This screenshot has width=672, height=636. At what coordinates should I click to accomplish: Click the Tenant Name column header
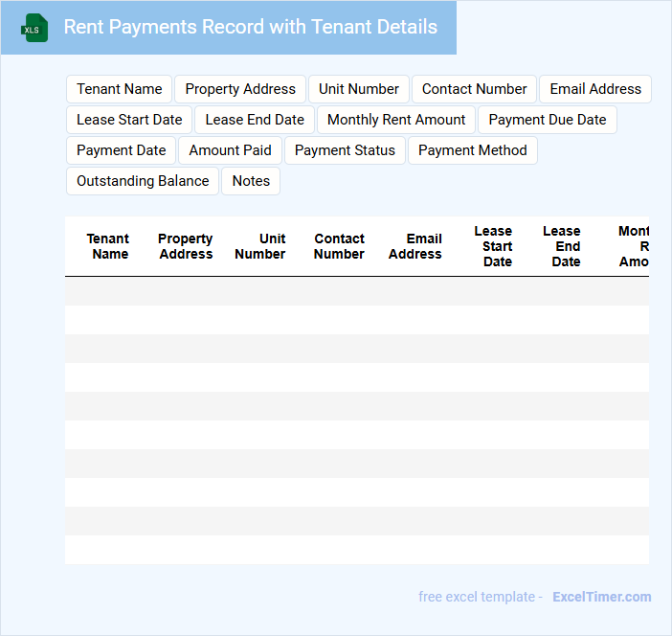tap(109, 246)
